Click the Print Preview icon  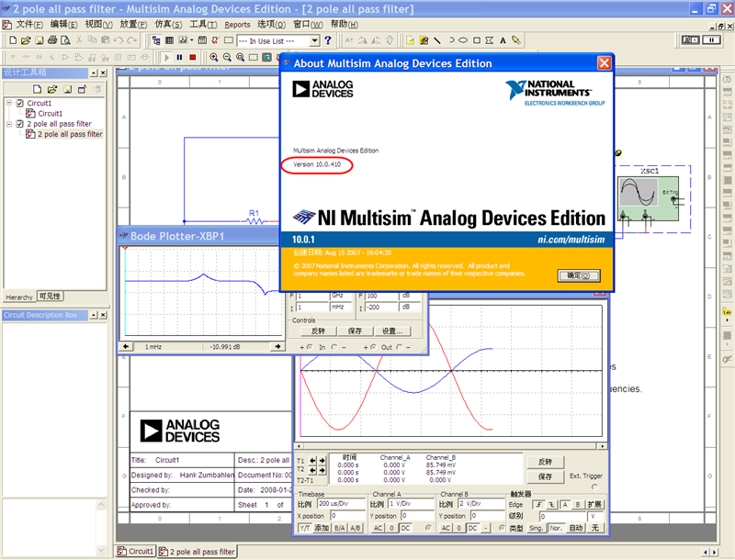click(x=65, y=40)
